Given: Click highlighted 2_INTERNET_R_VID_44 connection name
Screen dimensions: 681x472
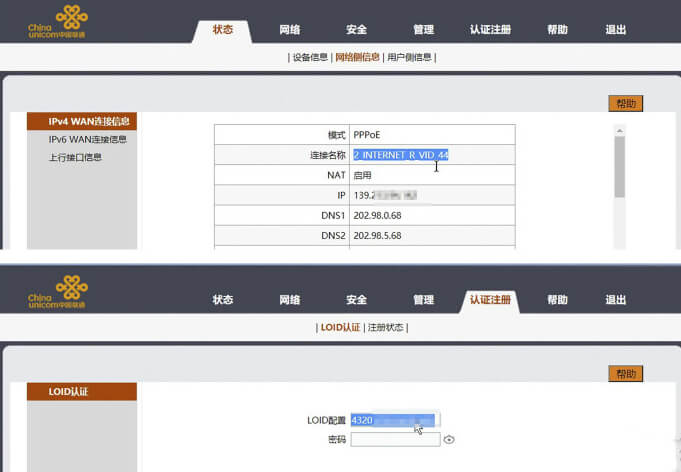Looking at the screenshot, I should pyautogui.click(x=400, y=155).
